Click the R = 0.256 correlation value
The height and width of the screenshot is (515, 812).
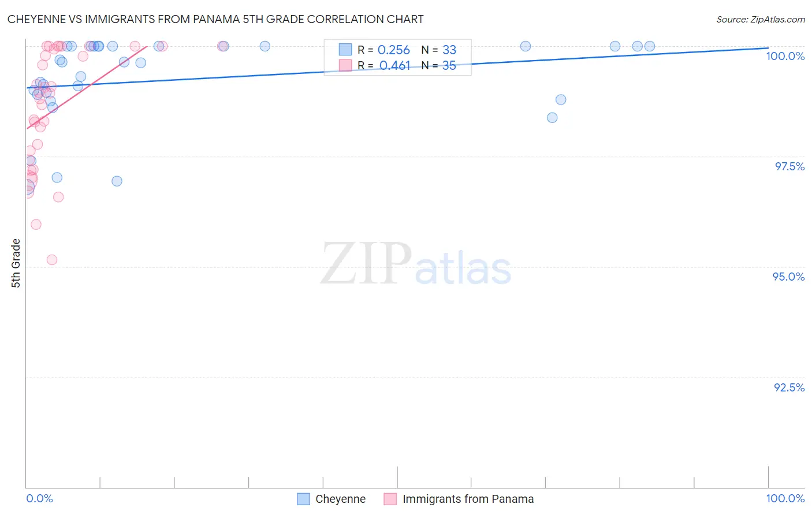tap(383, 50)
